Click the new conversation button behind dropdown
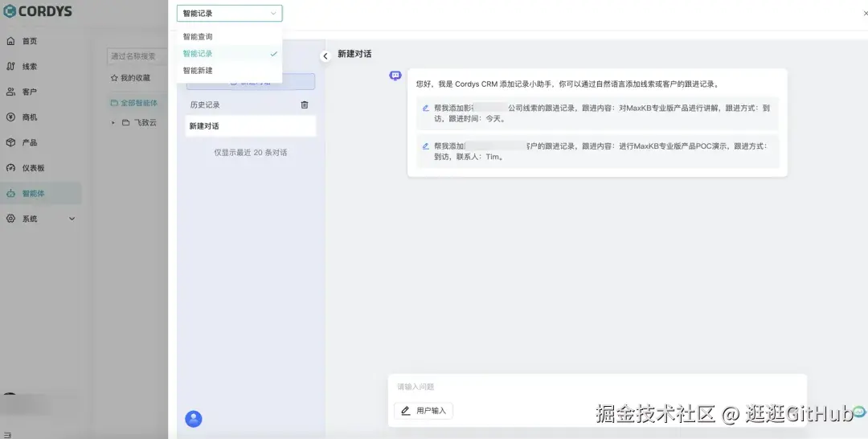 coord(251,82)
